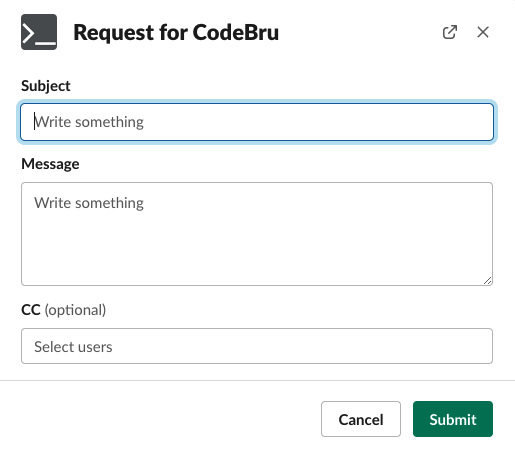
Task: Open the CC Select users dropdown
Action: (257, 346)
